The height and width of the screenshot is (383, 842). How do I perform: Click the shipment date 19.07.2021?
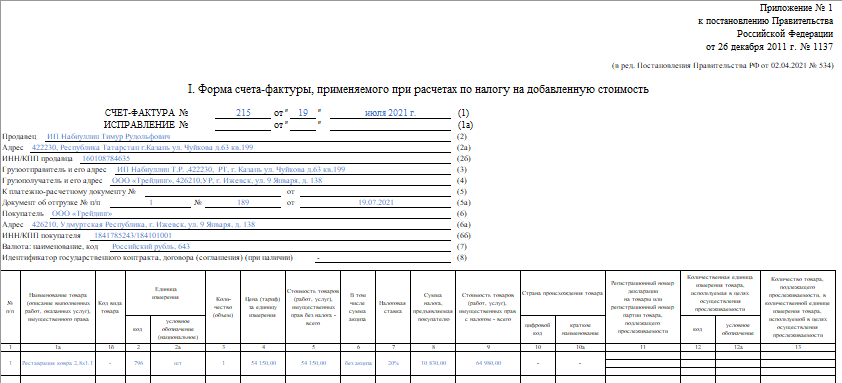pyautogui.click(x=376, y=203)
